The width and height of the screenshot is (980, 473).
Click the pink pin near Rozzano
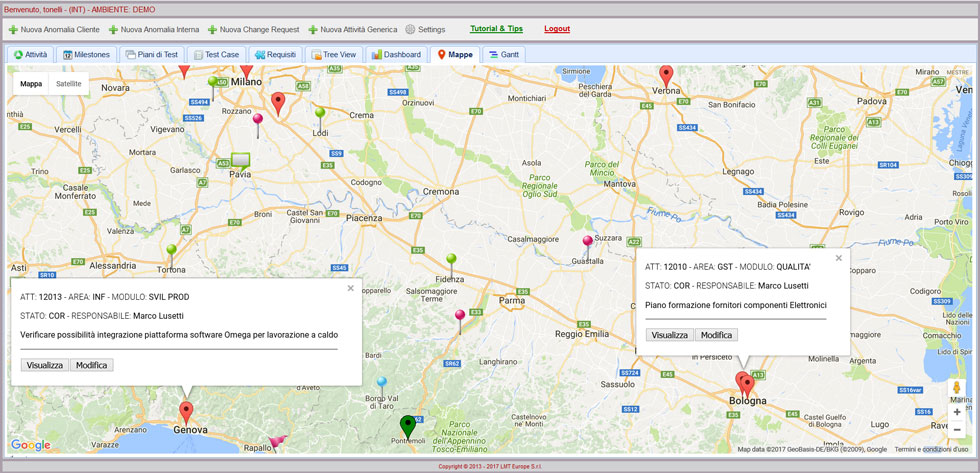pos(258,121)
